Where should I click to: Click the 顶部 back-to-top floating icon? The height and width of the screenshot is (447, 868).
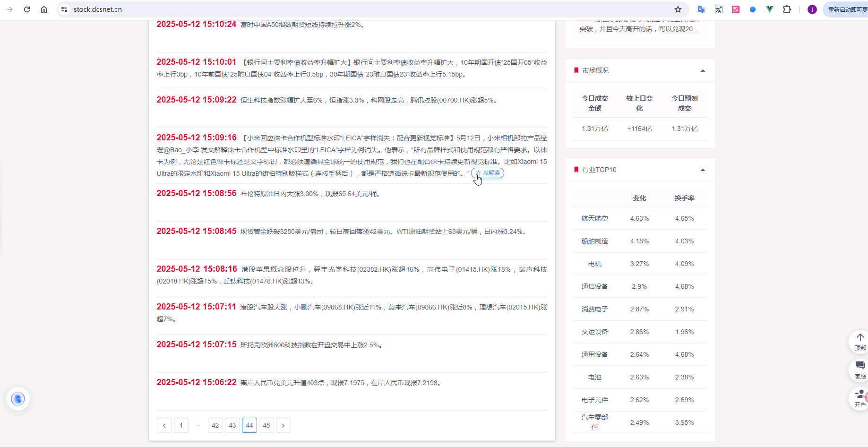[859, 341]
